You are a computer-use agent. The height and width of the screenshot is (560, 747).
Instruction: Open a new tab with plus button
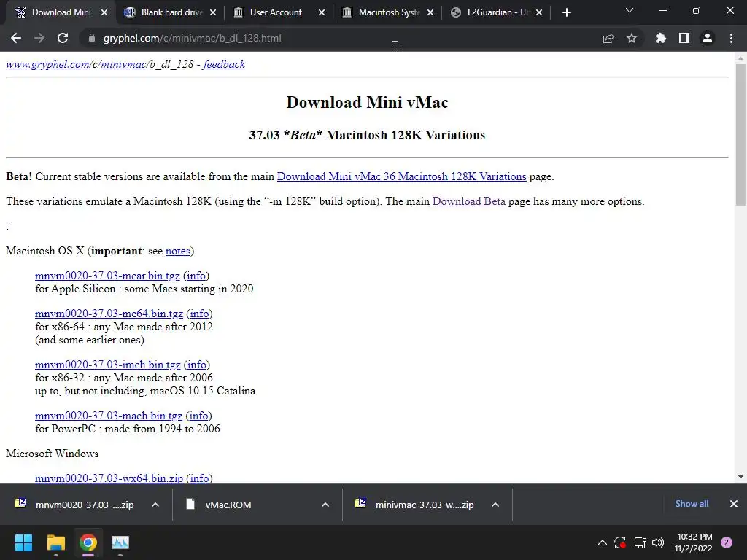[x=566, y=12]
